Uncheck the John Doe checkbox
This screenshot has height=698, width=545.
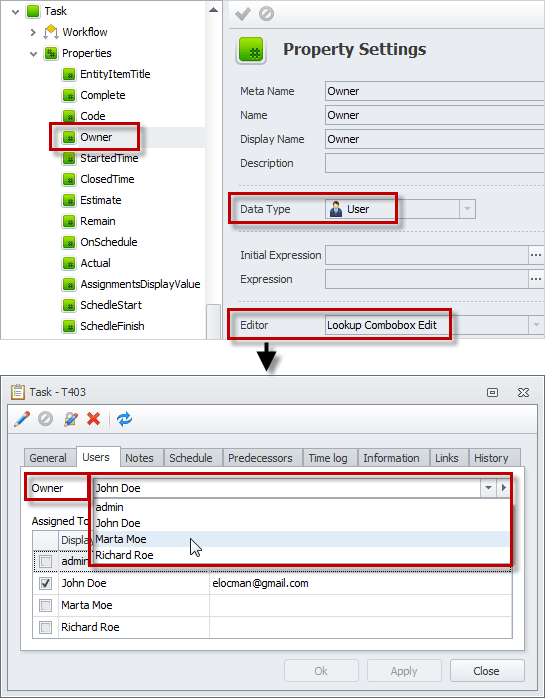tap(45, 583)
